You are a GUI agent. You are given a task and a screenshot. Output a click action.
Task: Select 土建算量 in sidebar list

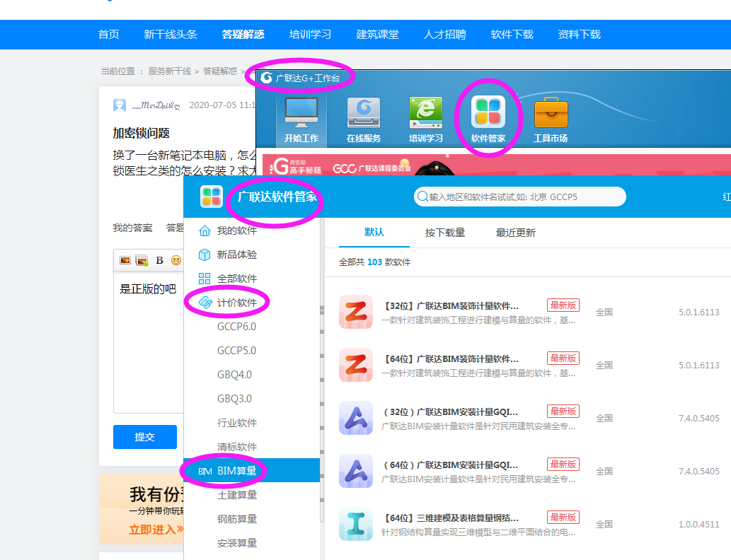pos(237,495)
